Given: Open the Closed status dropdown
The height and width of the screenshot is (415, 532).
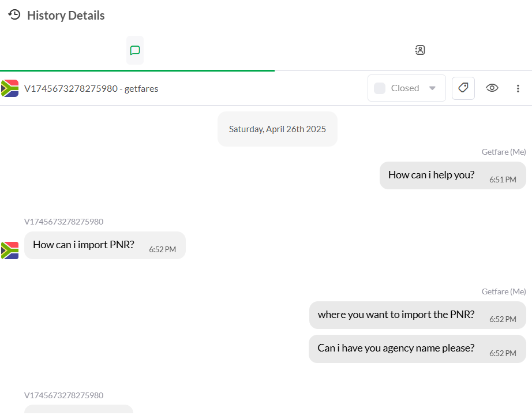Looking at the screenshot, I should coord(406,88).
